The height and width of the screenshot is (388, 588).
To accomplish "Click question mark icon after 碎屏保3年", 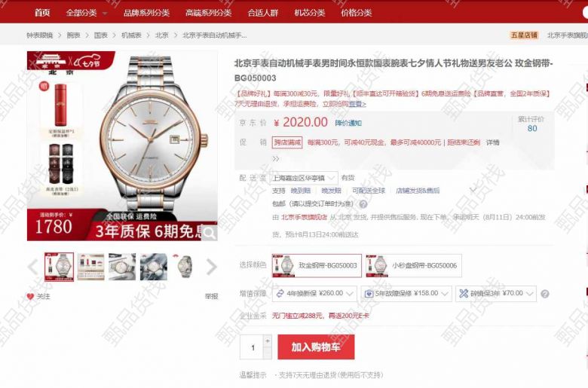I will click(x=545, y=294).
